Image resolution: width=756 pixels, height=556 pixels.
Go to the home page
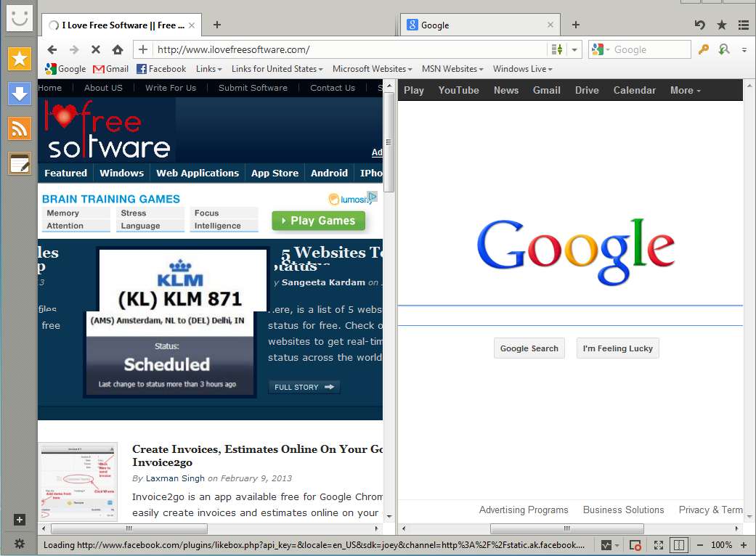coord(118,49)
